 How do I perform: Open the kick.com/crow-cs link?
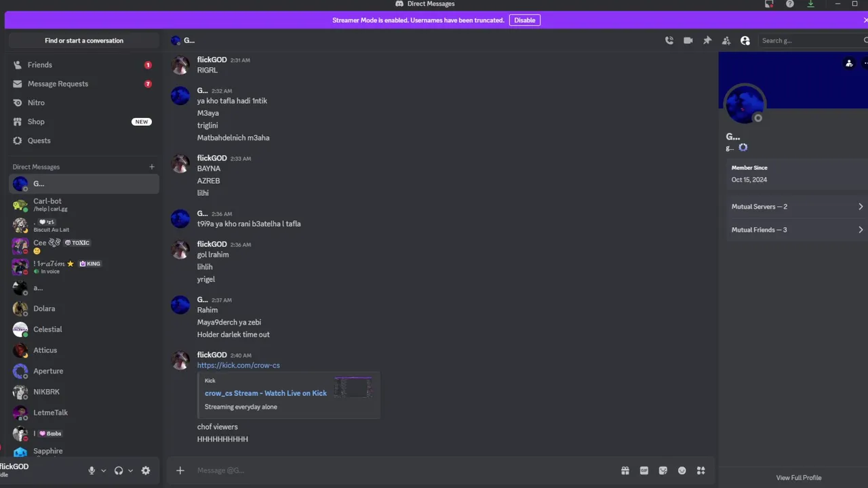pyautogui.click(x=238, y=365)
